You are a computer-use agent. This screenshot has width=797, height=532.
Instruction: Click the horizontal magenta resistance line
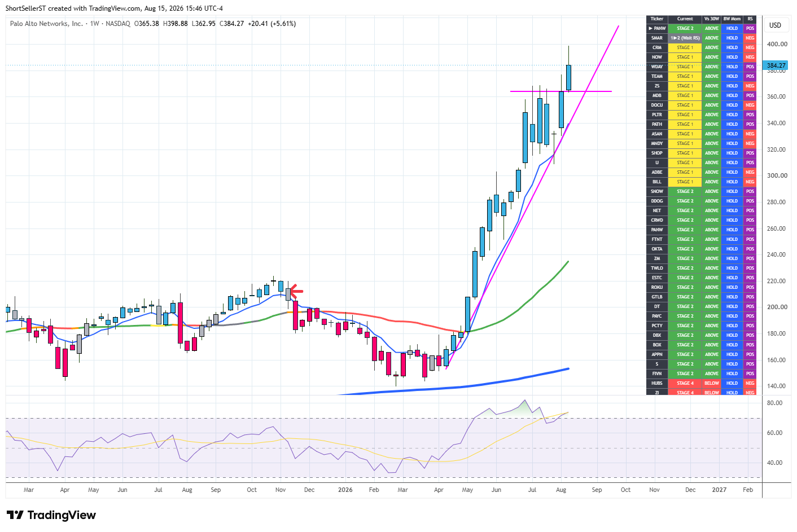560,91
